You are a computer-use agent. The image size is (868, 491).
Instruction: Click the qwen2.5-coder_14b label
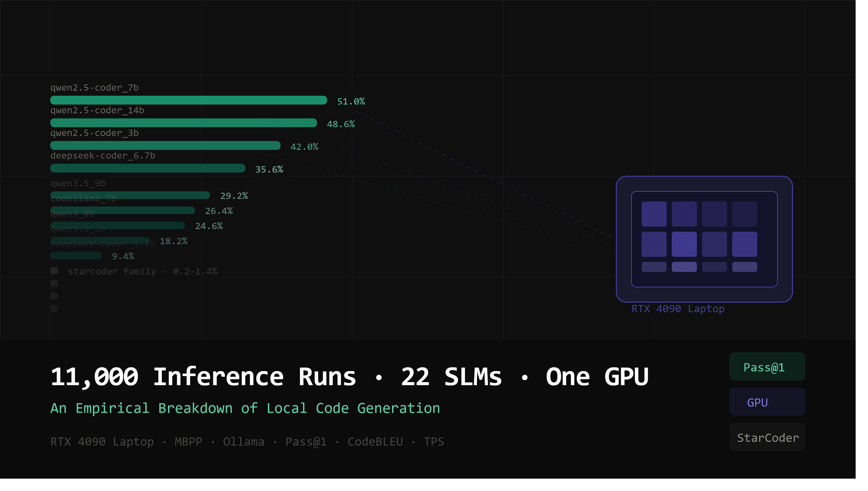97,110
